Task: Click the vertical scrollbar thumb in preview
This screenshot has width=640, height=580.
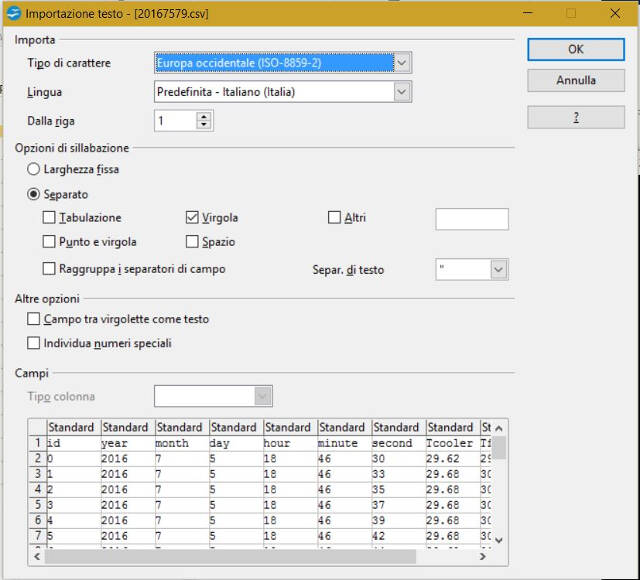Action: click(498, 447)
